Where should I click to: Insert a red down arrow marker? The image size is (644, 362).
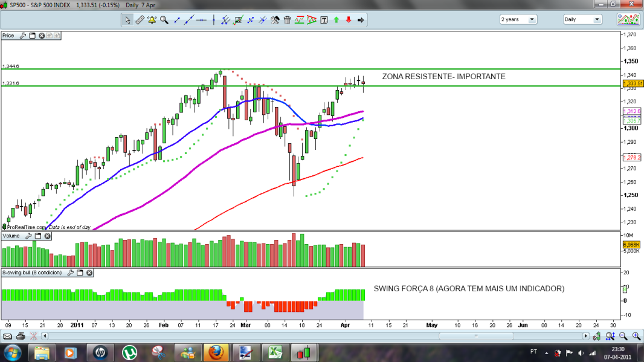click(x=349, y=20)
